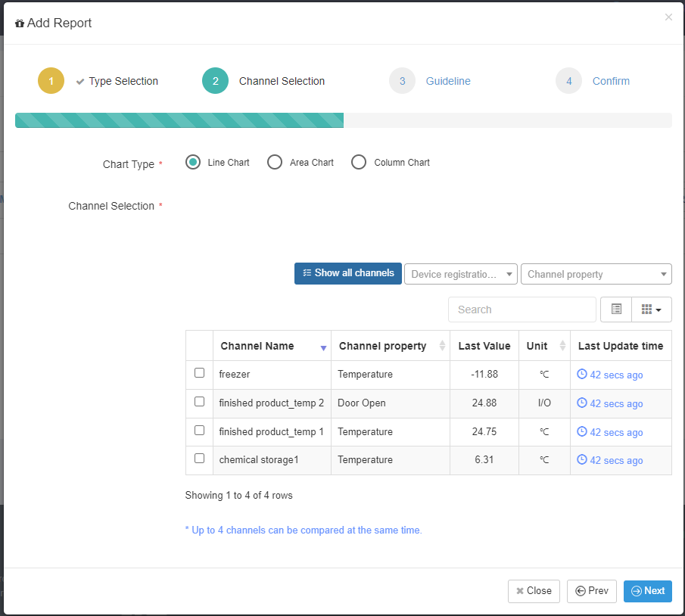Click the clock icon in the chemical storage1 row

point(582,459)
